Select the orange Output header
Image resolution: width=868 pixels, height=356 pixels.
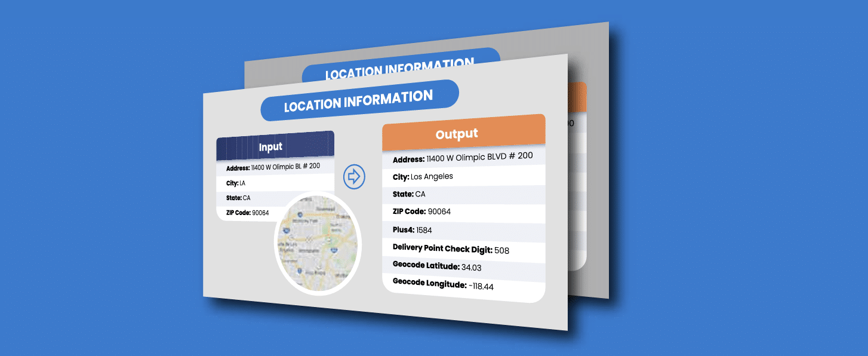click(464, 133)
